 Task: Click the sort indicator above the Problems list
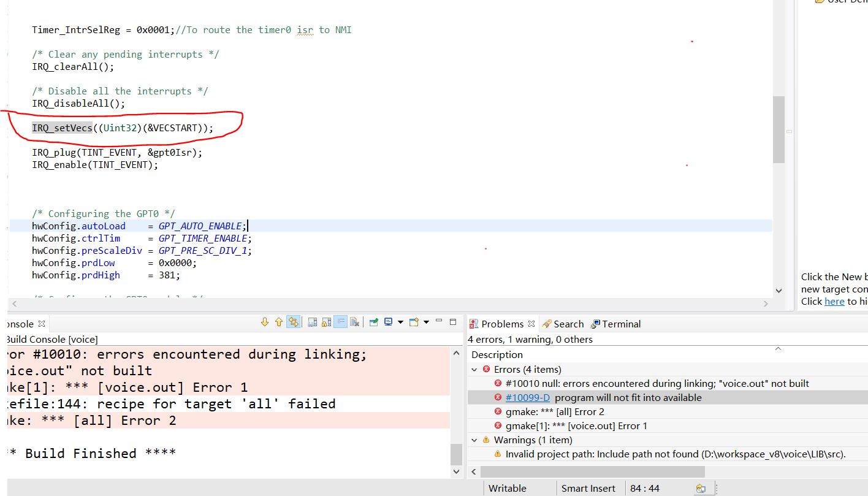[778, 349]
